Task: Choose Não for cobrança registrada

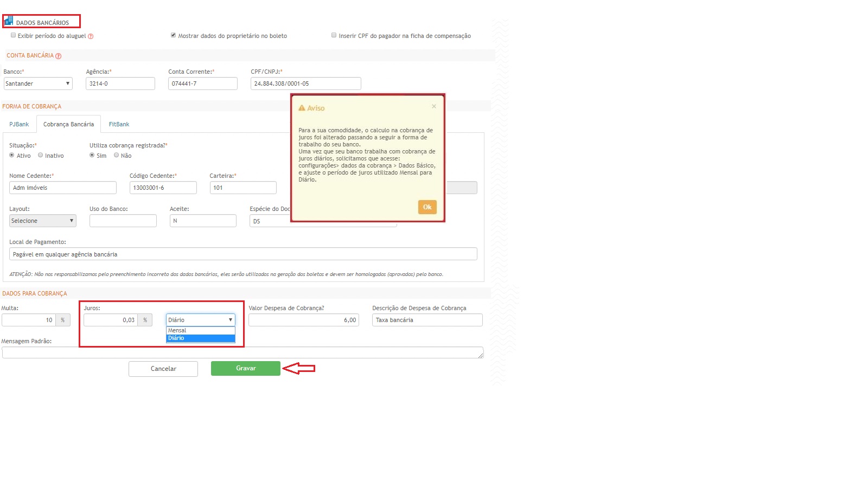Action: click(x=117, y=155)
